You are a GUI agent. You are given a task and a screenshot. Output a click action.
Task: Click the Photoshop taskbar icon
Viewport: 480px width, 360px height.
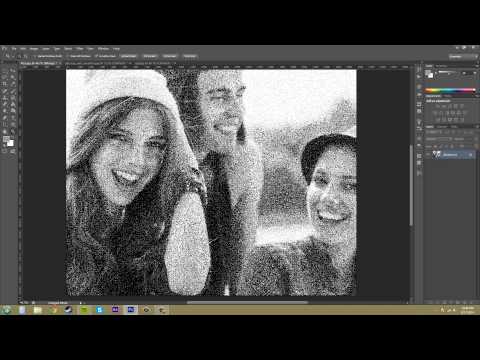(x=131, y=310)
